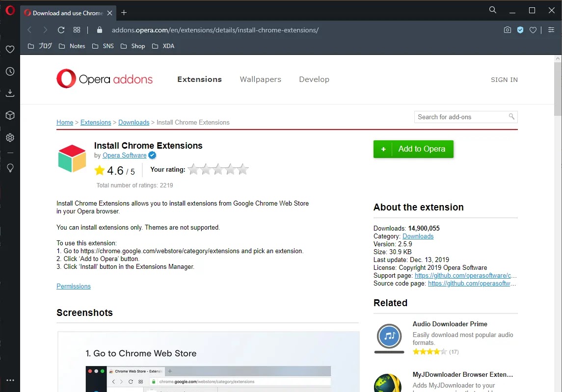This screenshot has width=562, height=392.
Task: Click MyJDownloader globe icon thumbnail
Action: (x=388, y=383)
